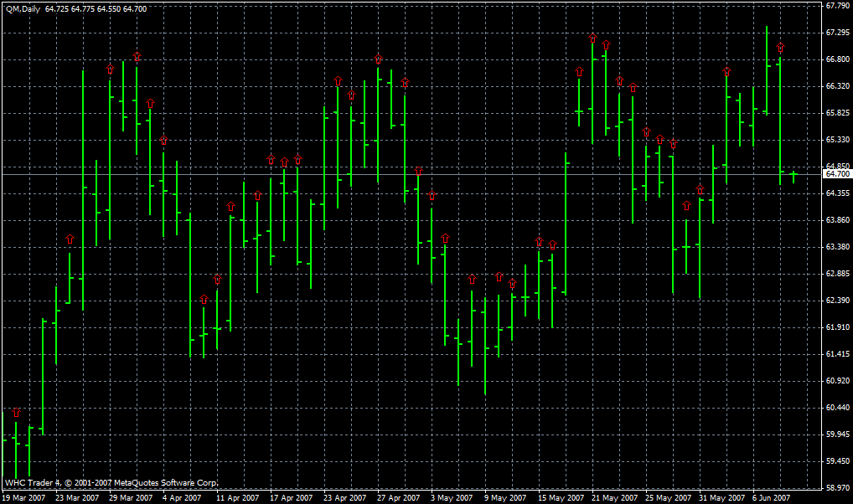This screenshot has height=504, width=853.
Task: Click the 27 Apr 2007 date label
Action: (399, 497)
